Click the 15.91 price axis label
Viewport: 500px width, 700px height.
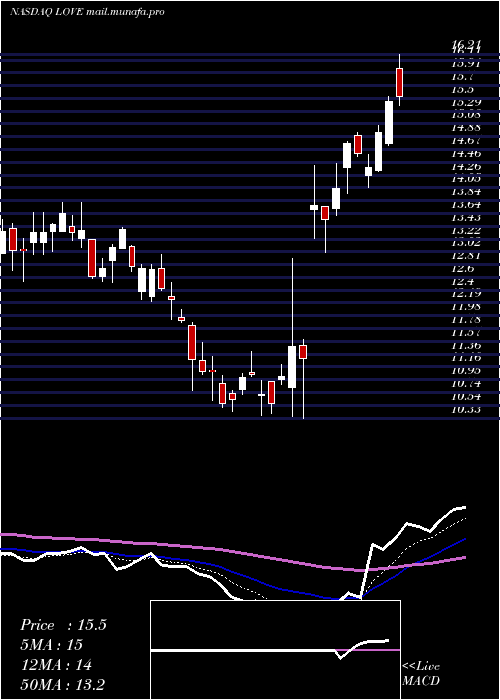[x=466, y=64]
